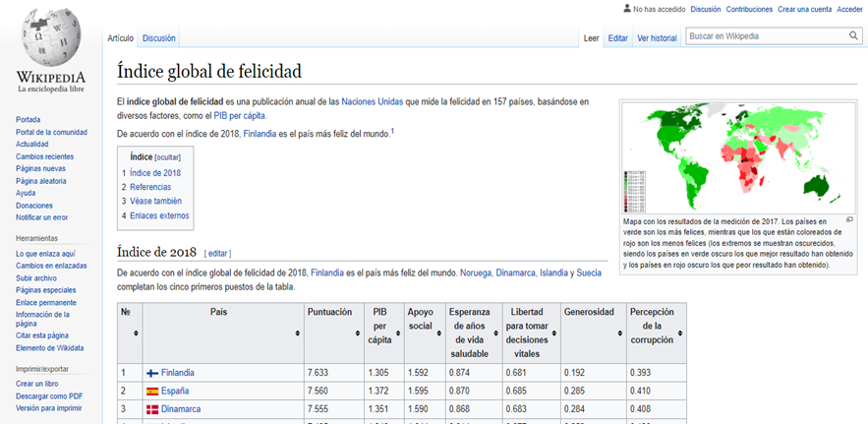Sort table by País column arrows
The image size is (868, 424).
pos(297,333)
